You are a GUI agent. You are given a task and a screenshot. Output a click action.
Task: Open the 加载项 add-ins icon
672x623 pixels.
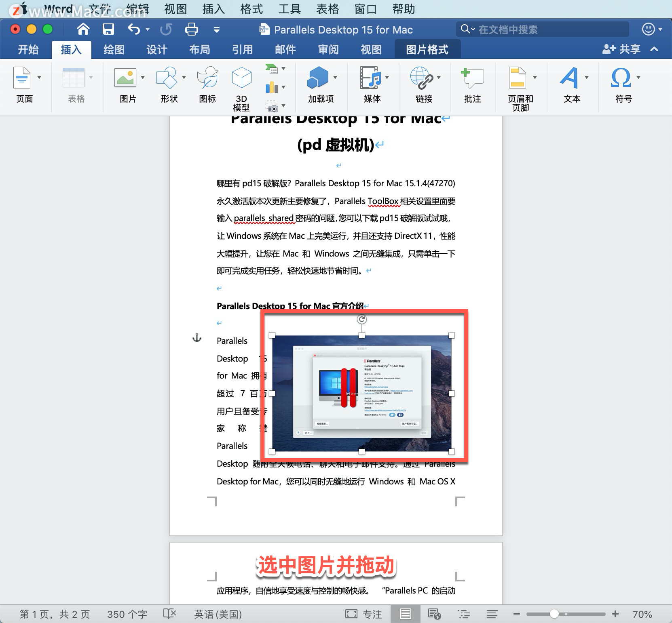point(318,78)
